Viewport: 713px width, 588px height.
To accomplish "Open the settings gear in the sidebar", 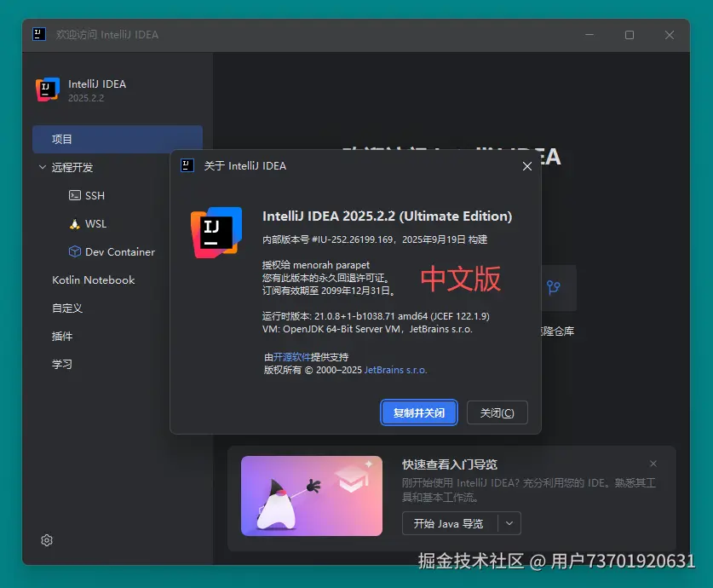I will click(47, 540).
